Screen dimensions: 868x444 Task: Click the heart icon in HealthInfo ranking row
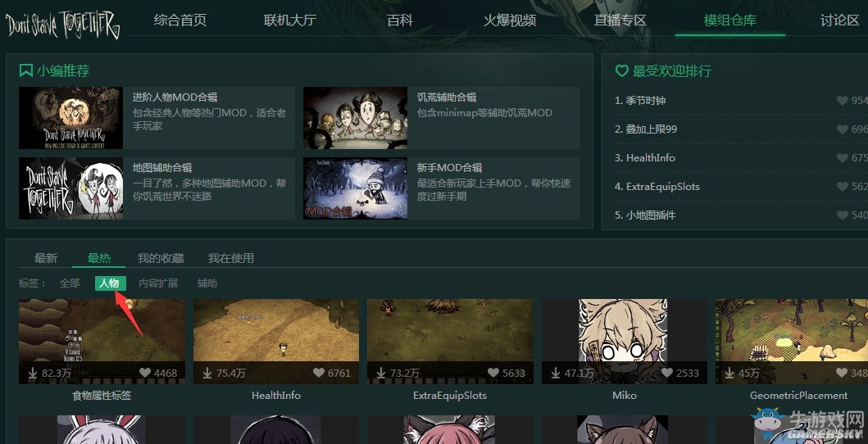point(843,158)
